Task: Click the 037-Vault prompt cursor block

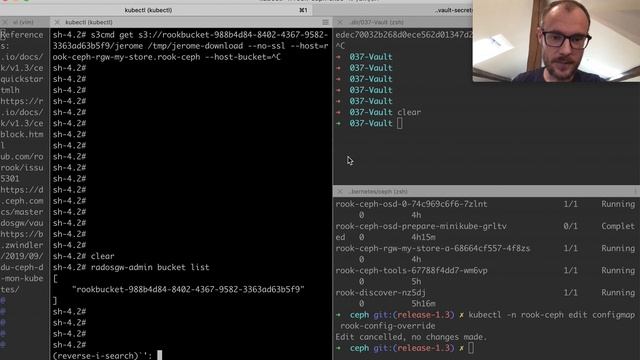Action: coord(400,123)
